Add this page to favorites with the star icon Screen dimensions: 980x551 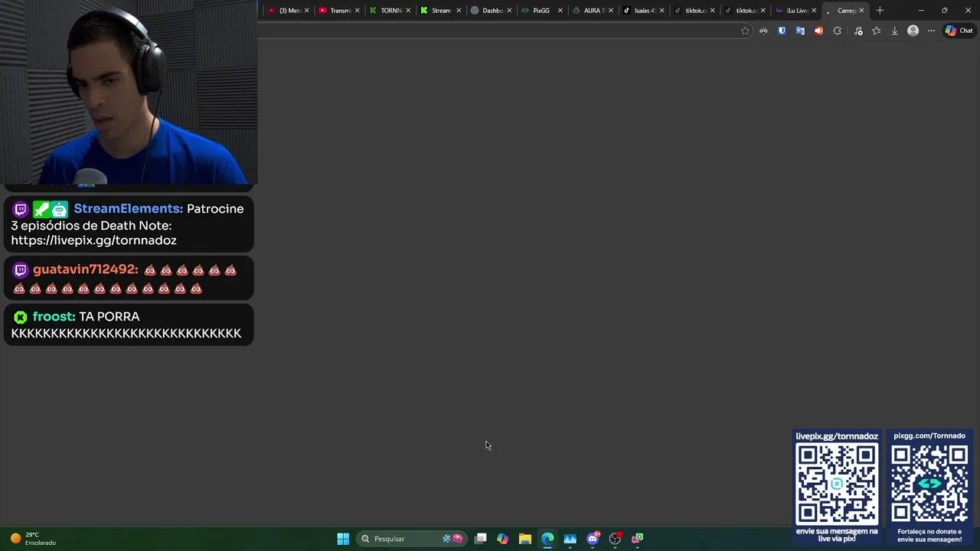tap(745, 31)
